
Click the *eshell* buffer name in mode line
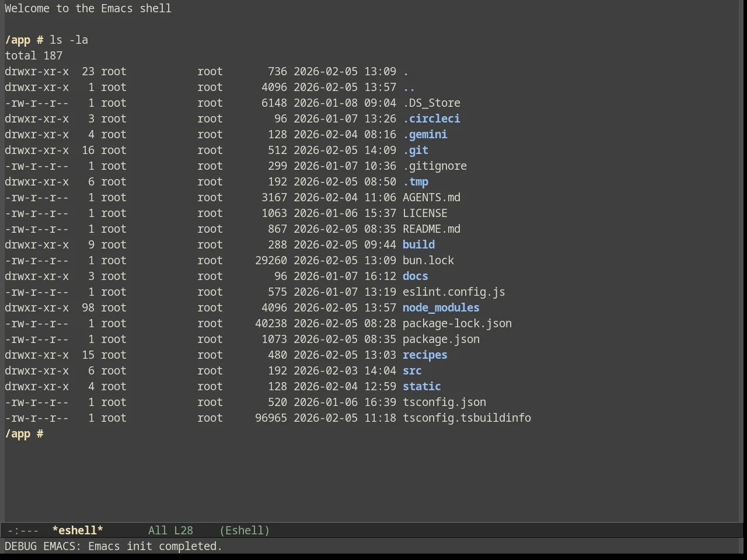(x=78, y=530)
